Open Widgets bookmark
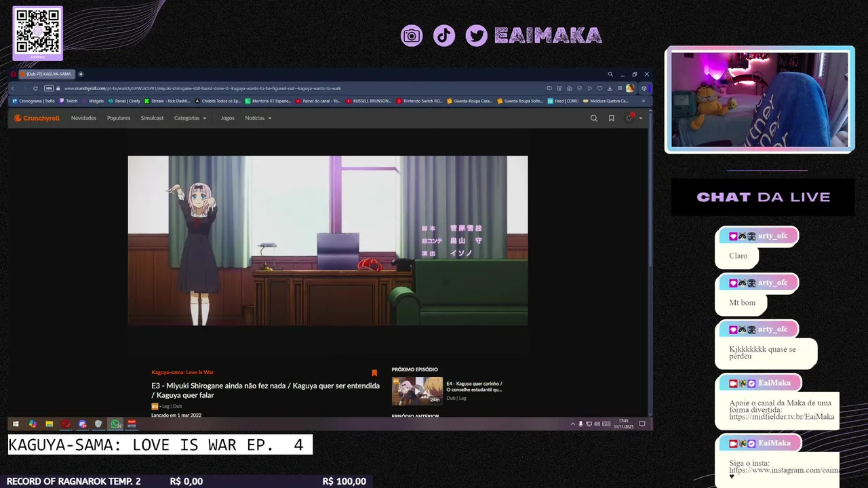868x488 pixels. click(93, 101)
